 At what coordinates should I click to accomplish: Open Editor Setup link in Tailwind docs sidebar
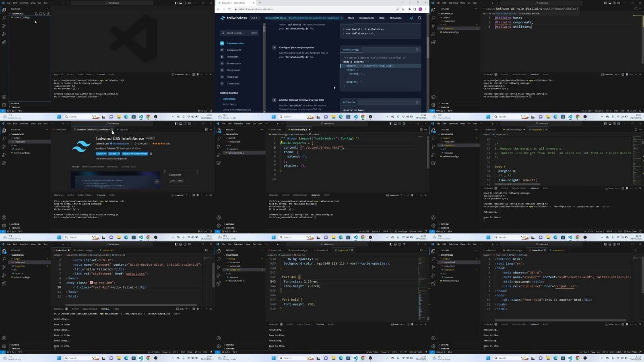point(229,104)
